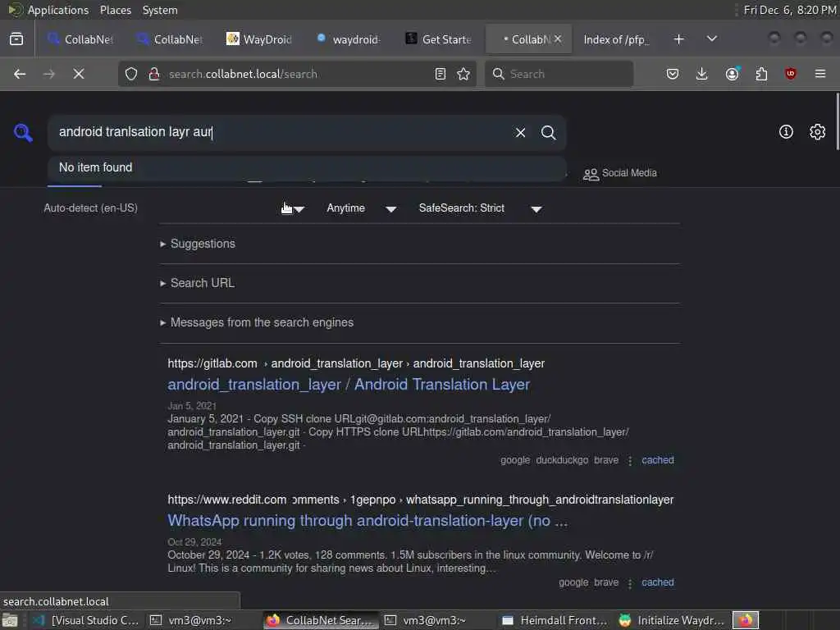Open the Anytime time range dropdown
This screenshot has width=840, height=630.
(362, 208)
